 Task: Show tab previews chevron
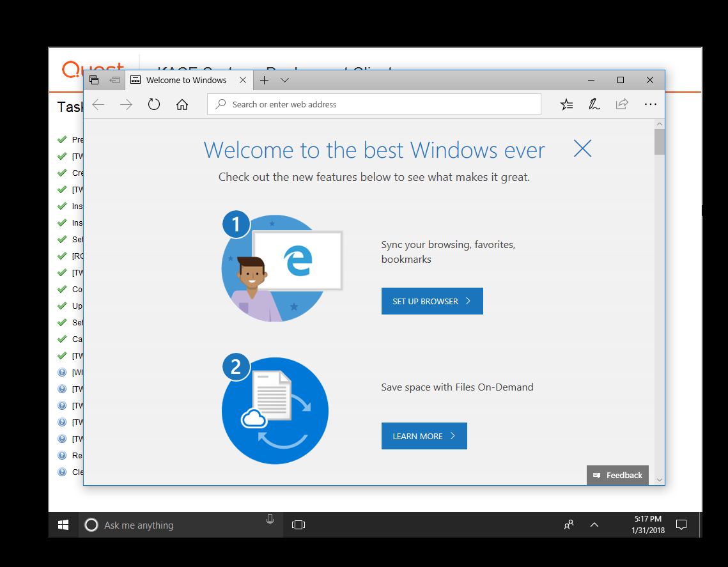click(x=284, y=80)
